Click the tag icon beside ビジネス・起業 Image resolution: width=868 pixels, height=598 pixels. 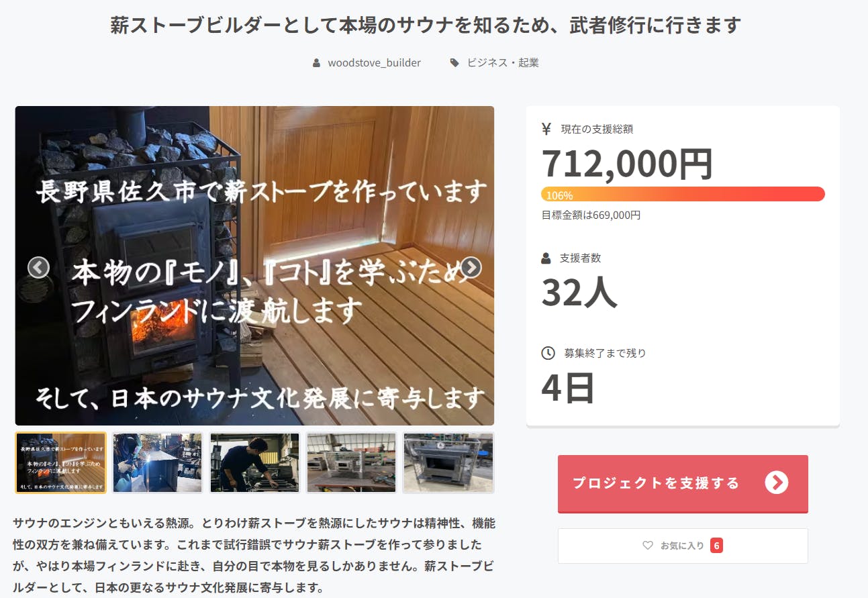pyautogui.click(x=454, y=63)
